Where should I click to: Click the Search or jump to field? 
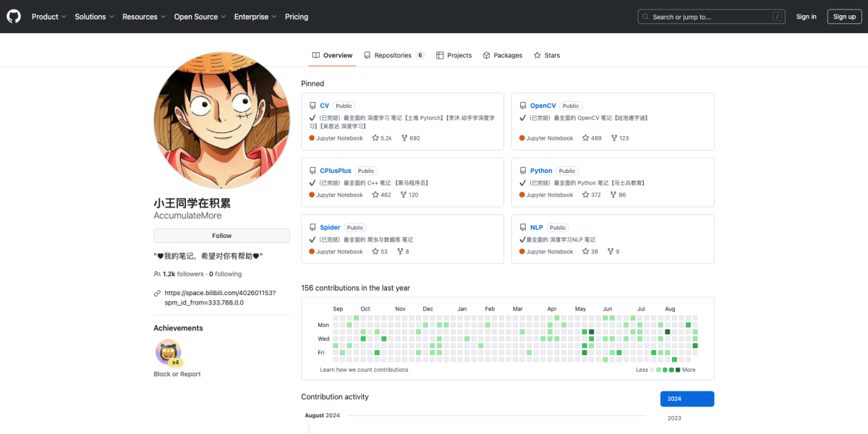(x=711, y=17)
